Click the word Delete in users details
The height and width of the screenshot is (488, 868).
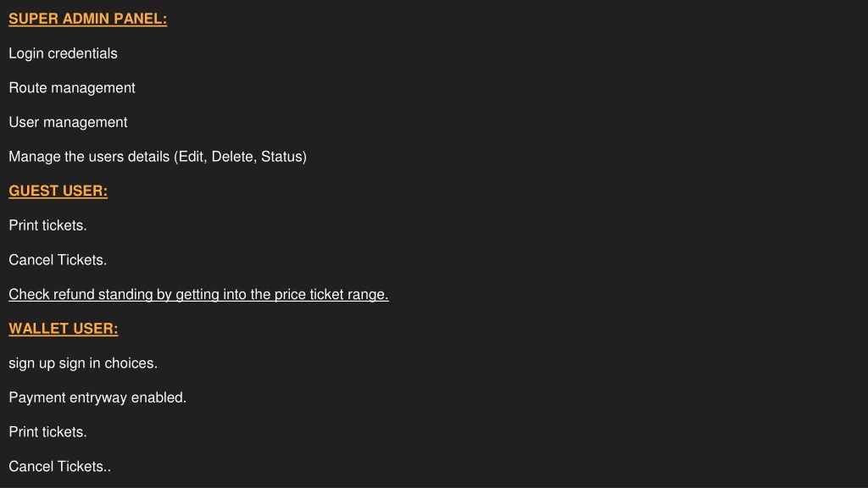(x=232, y=157)
